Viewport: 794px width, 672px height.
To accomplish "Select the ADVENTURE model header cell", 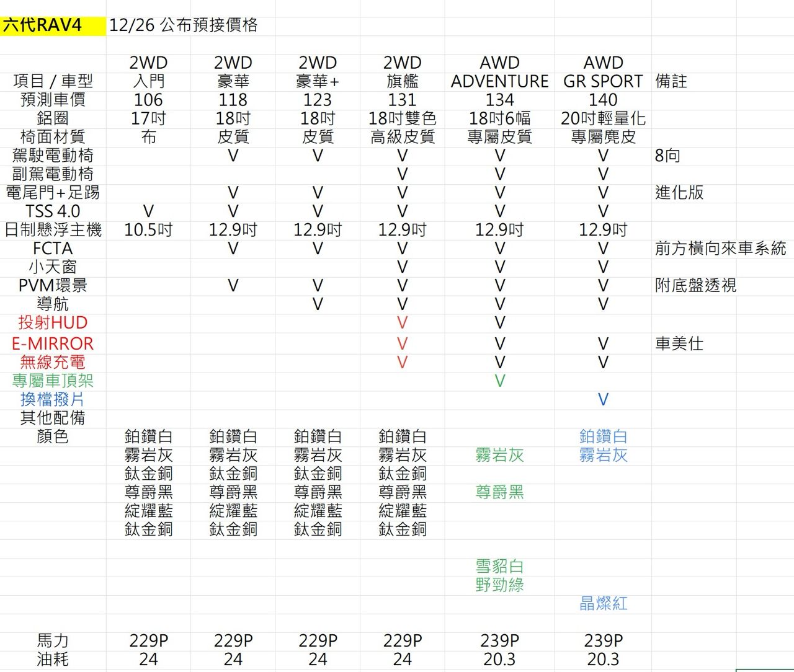I will click(x=499, y=81).
